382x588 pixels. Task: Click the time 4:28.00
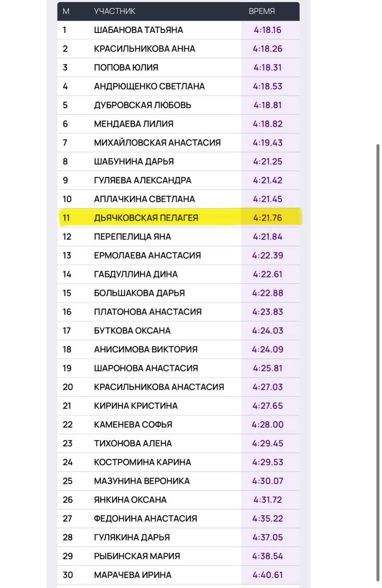tap(267, 424)
